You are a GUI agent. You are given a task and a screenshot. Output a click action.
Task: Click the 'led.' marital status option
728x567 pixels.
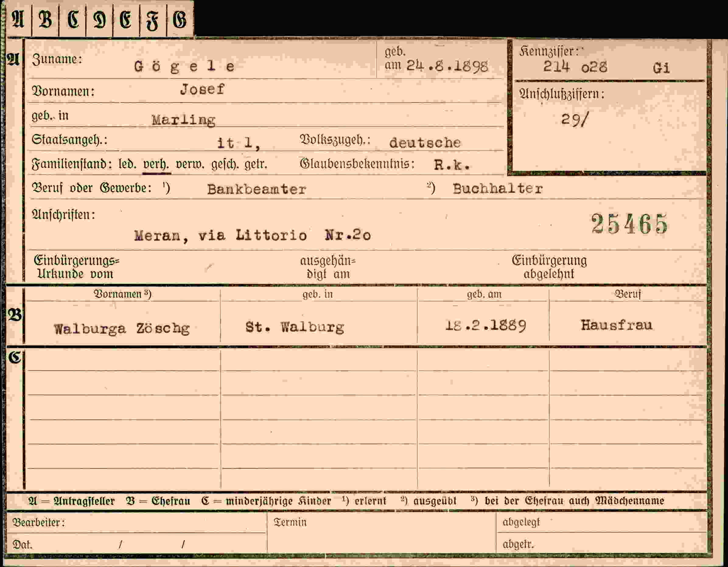pyautogui.click(x=128, y=164)
